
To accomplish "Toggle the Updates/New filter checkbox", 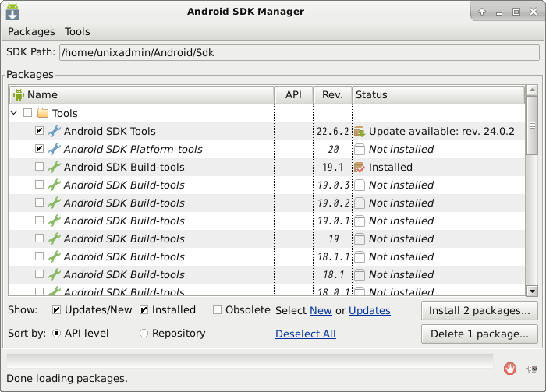I will point(57,310).
